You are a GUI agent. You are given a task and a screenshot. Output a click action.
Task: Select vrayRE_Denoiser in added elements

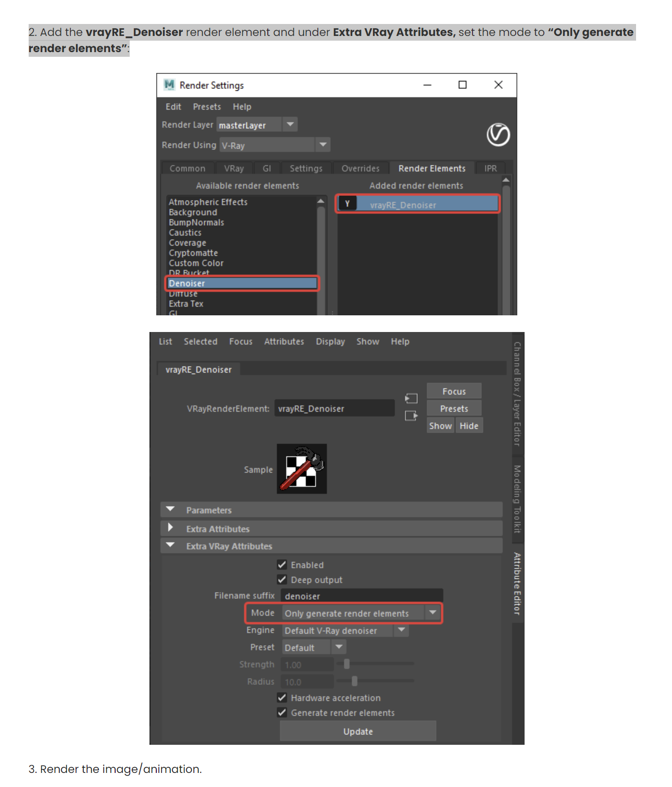417,204
